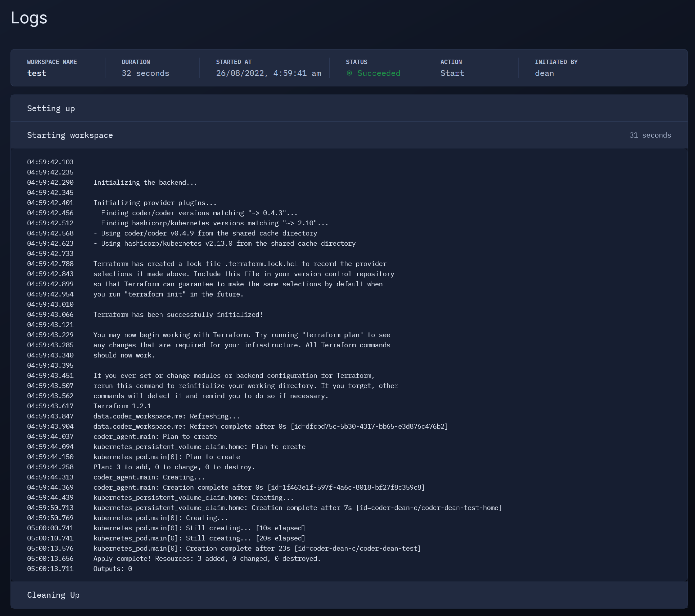
Task: Click the initiated by user dean
Action: (544, 74)
